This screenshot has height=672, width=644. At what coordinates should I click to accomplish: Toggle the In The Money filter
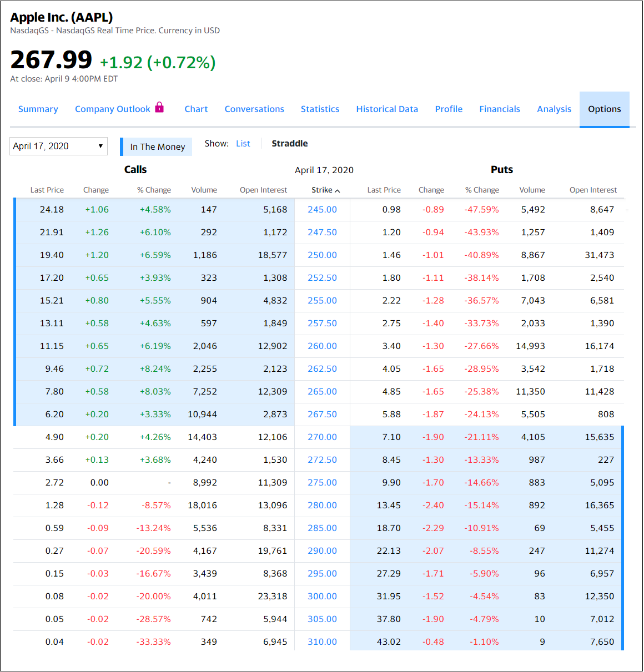pos(156,146)
